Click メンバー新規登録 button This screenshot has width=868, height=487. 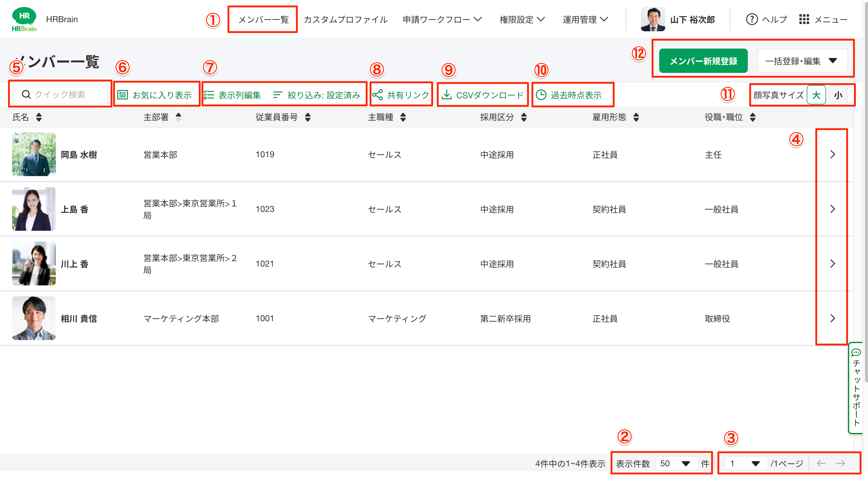pyautogui.click(x=703, y=61)
